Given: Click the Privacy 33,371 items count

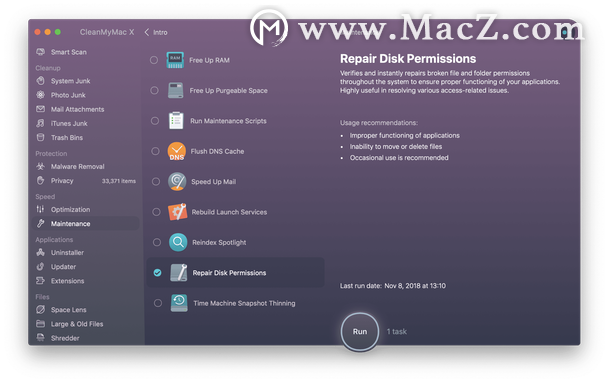Looking at the screenshot, I should pyautogui.click(x=119, y=181).
